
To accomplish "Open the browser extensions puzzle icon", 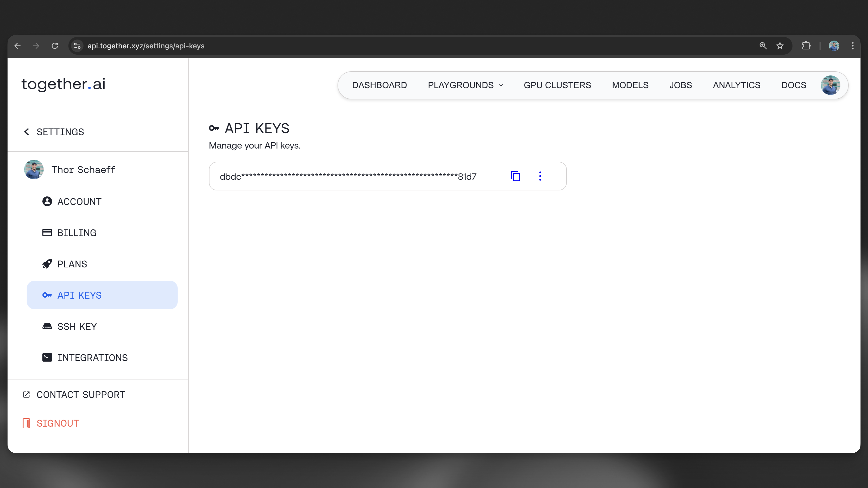I will [806, 46].
